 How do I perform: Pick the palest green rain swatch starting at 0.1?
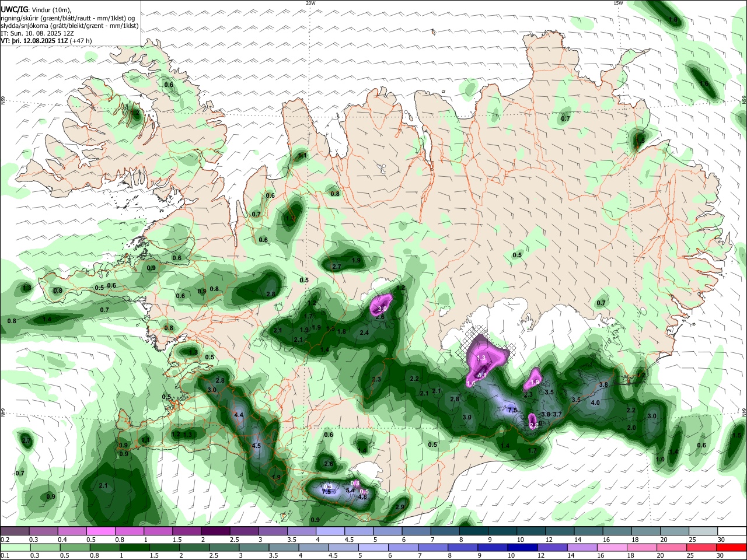(15, 547)
